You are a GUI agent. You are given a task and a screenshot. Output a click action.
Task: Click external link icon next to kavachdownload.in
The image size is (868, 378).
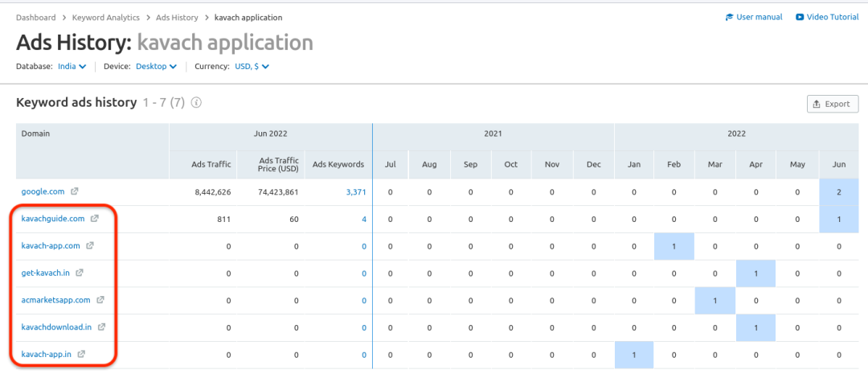(101, 327)
